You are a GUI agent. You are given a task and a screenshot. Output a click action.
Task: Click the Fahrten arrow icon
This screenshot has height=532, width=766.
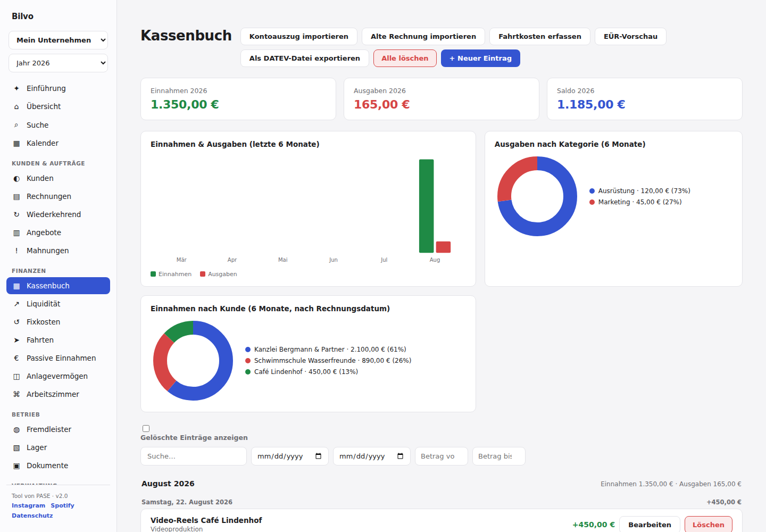coord(16,340)
